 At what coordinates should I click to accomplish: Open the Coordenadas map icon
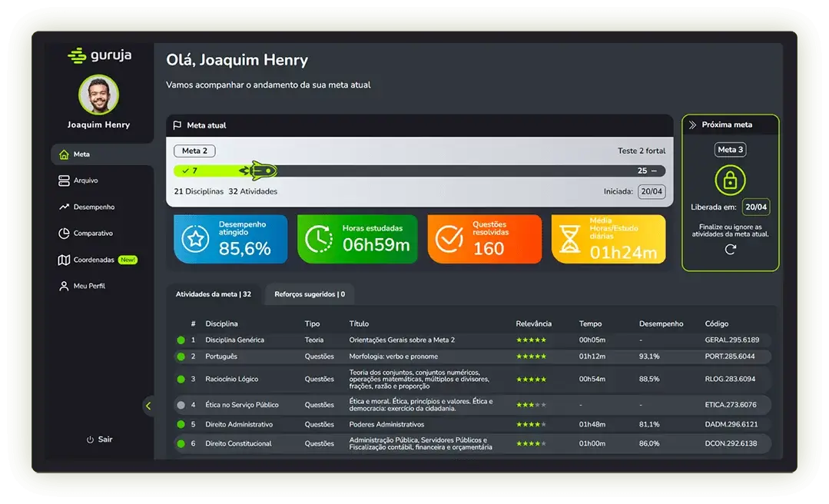coord(64,260)
